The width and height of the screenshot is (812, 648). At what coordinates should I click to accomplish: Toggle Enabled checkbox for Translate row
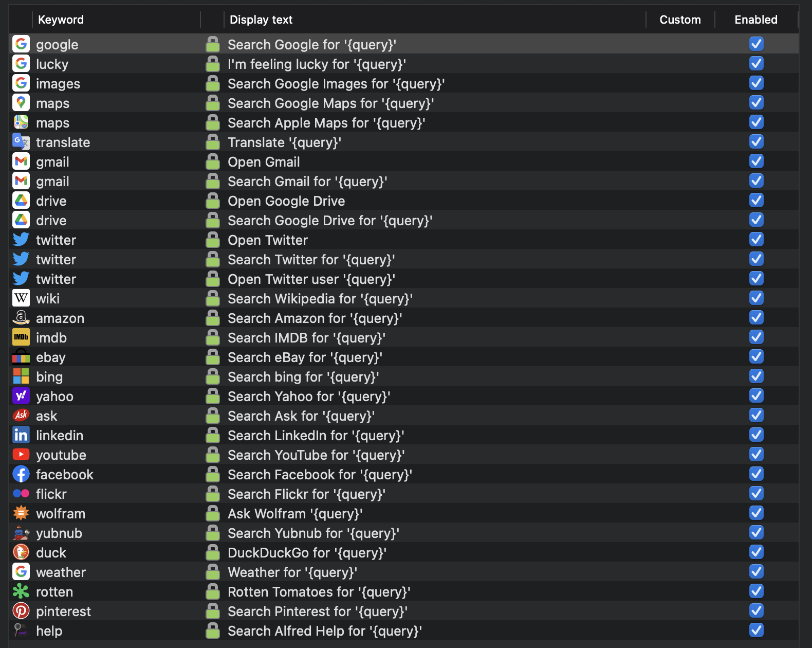756,141
